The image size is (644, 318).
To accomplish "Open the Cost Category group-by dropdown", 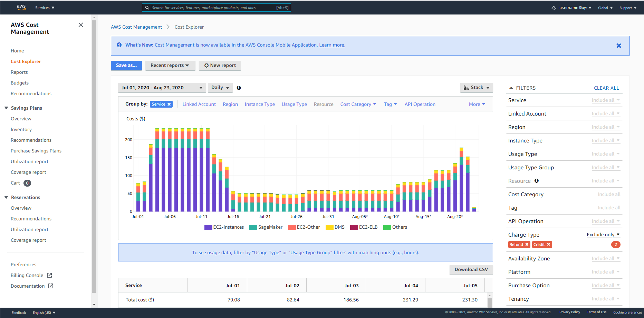I will [358, 104].
